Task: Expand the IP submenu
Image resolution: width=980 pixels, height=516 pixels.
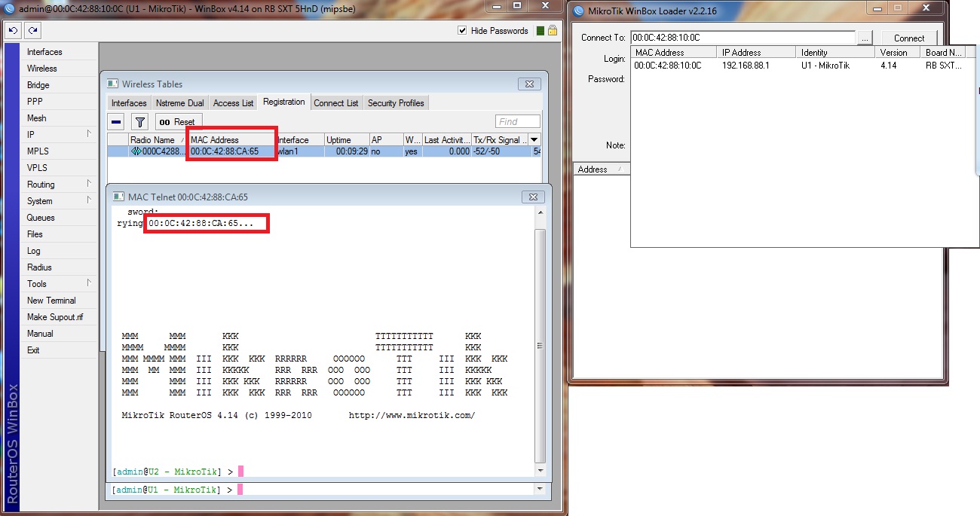Action: (x=59, y=135)
